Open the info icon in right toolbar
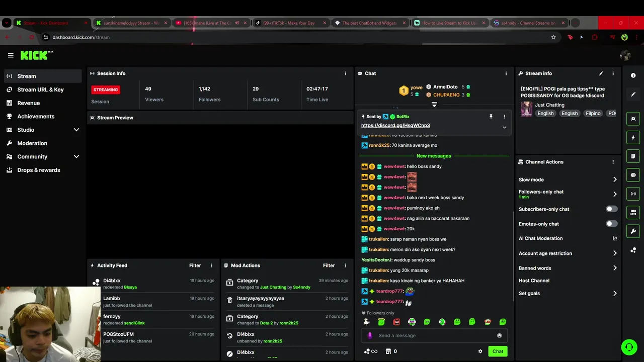 633,75
